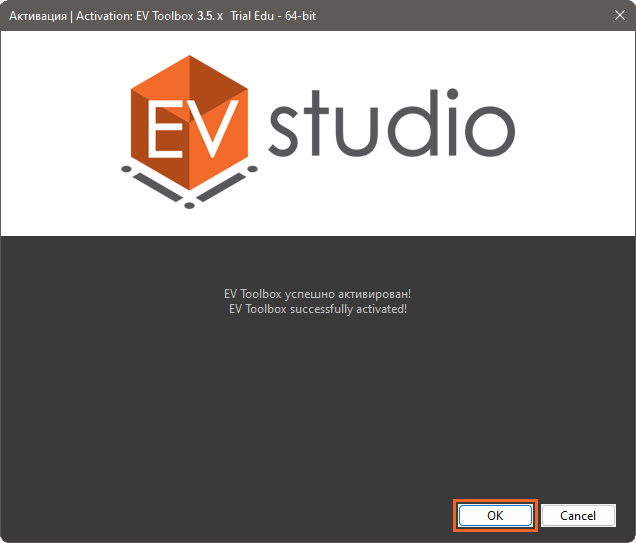Click the bottom gray dot below cube

tap(189, 206)
